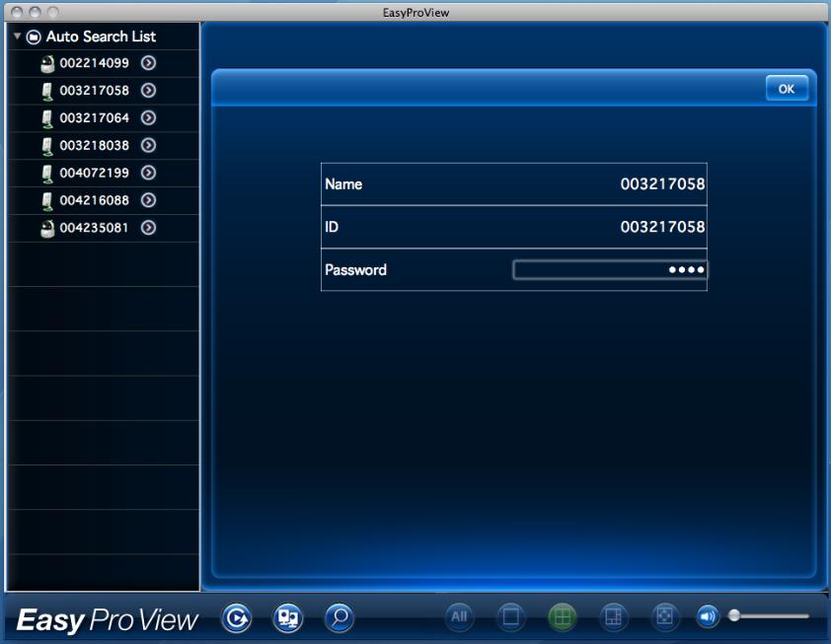Click camera ID text 004235081 in list
831x644 pixels.
(x=95, y=228)
